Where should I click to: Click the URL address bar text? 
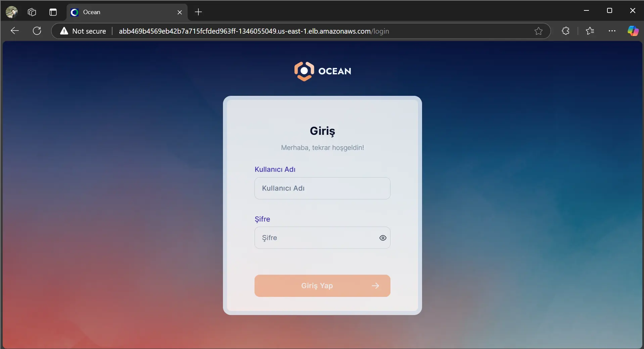pos(254,31)
